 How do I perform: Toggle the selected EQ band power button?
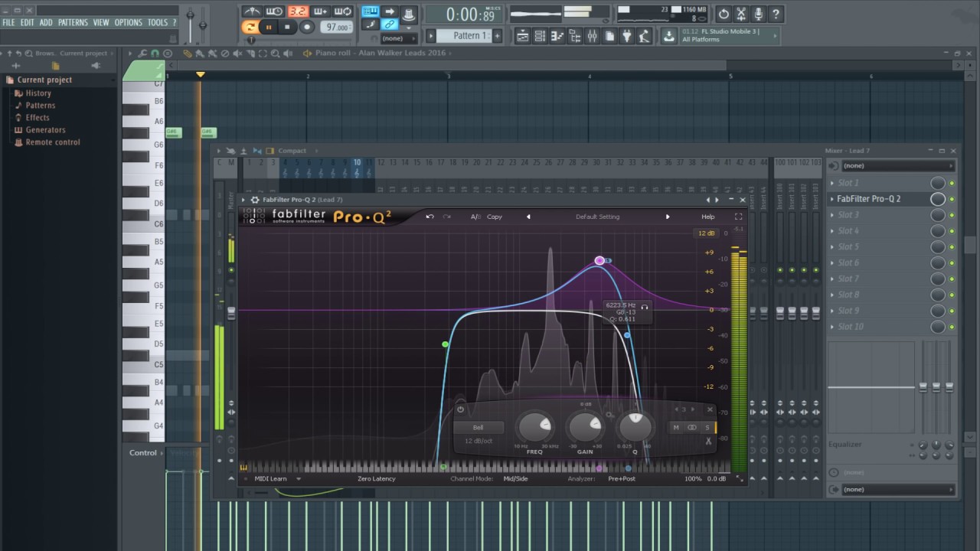coord(460,409)
